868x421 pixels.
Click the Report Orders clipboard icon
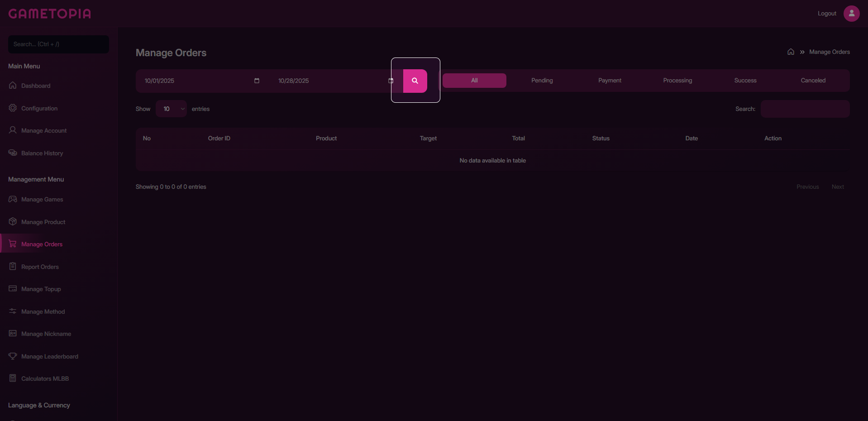coord(13,266)
